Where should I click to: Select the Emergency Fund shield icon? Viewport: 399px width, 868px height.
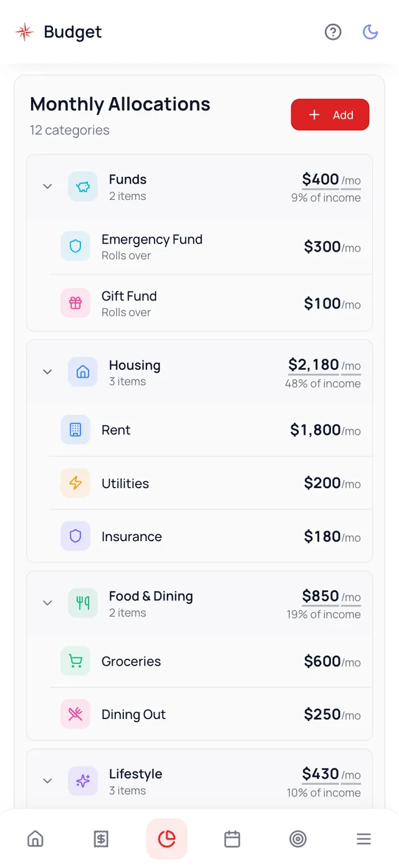pos(75,247)
